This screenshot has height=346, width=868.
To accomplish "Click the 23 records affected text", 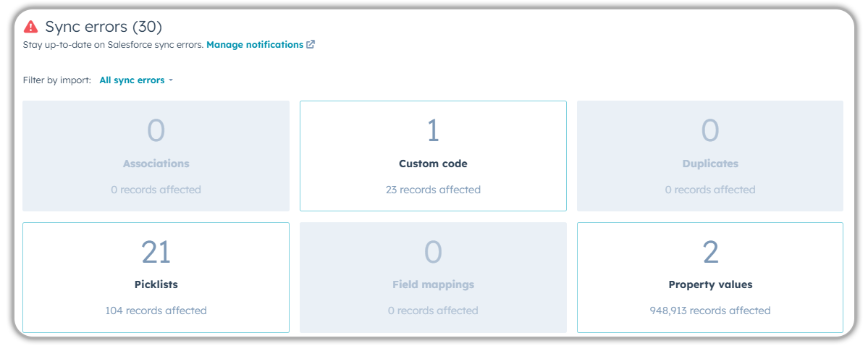I will [x=433, y=190].
